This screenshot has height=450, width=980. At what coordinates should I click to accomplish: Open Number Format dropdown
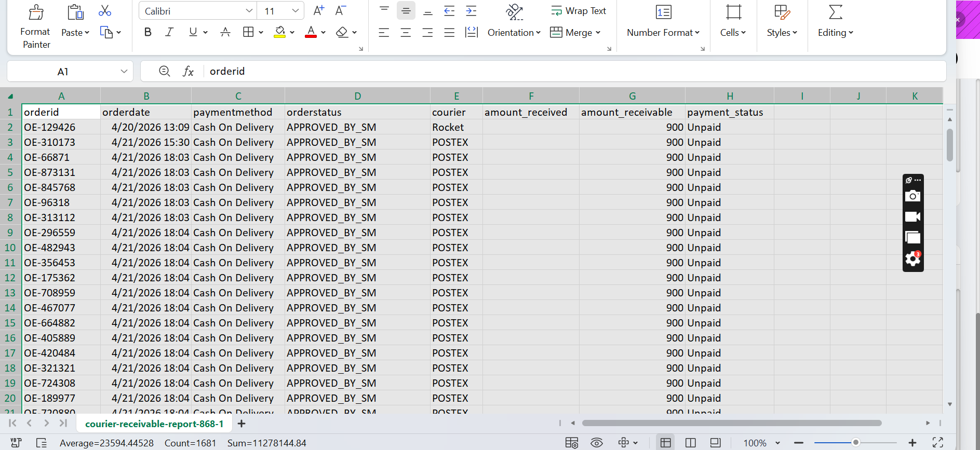663,33
